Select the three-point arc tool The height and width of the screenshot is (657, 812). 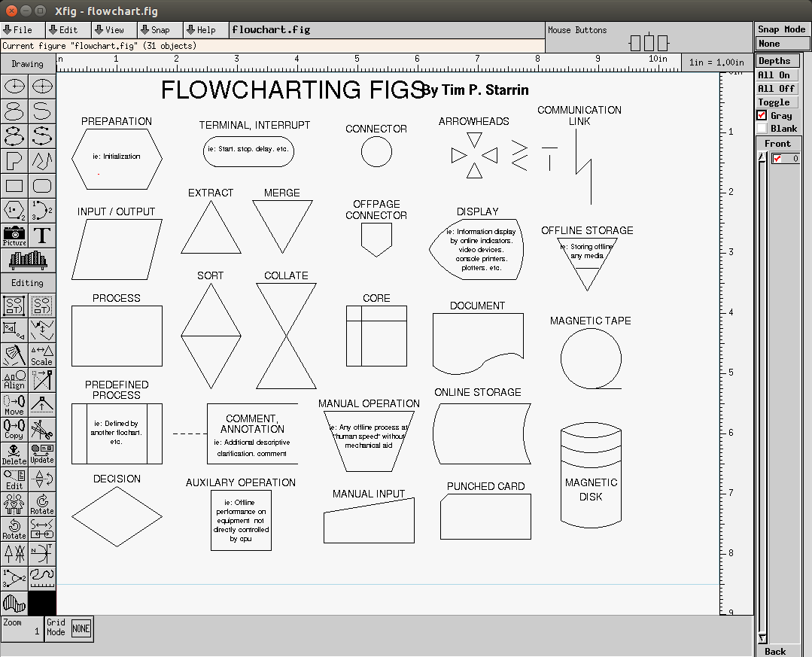click(x=42, y=210)
